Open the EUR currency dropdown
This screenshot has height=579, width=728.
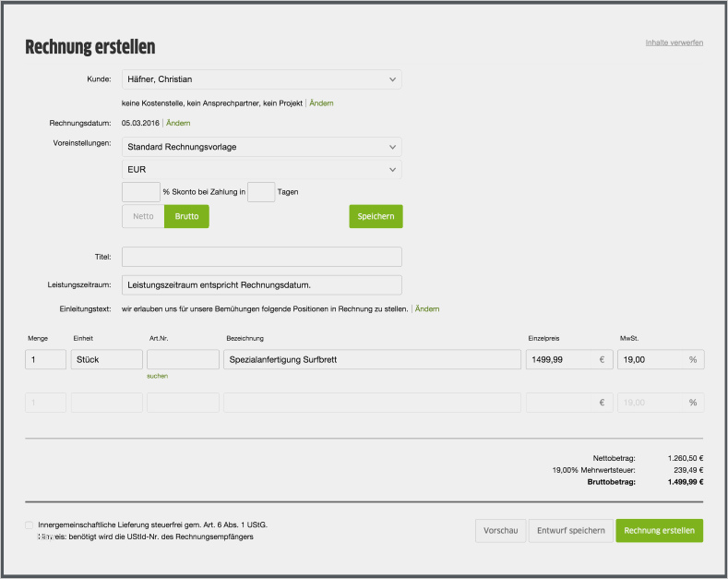(261, 170)
